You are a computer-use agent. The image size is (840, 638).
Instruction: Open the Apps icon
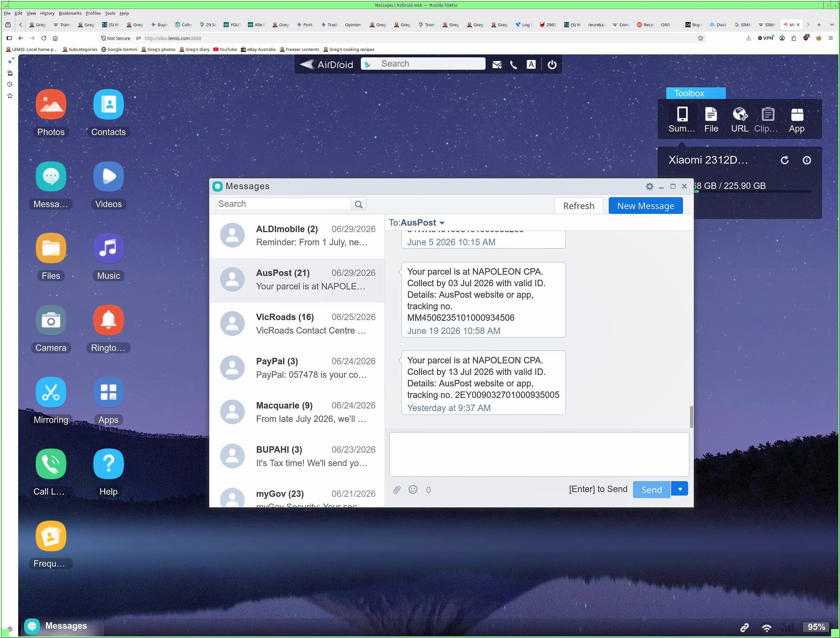click(x=108, y=392)
